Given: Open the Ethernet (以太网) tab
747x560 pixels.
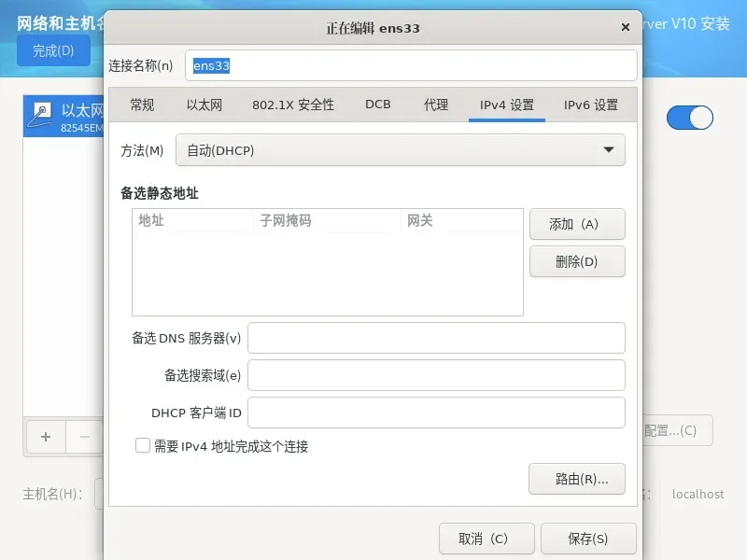Looking at the screenshot, I should [x=204, y=105].
